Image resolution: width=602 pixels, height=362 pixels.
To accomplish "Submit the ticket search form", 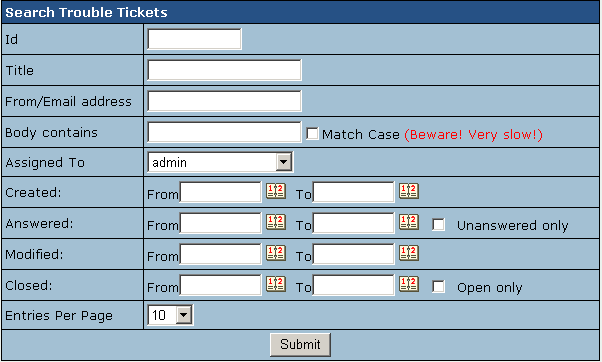I will click(300, 344).
